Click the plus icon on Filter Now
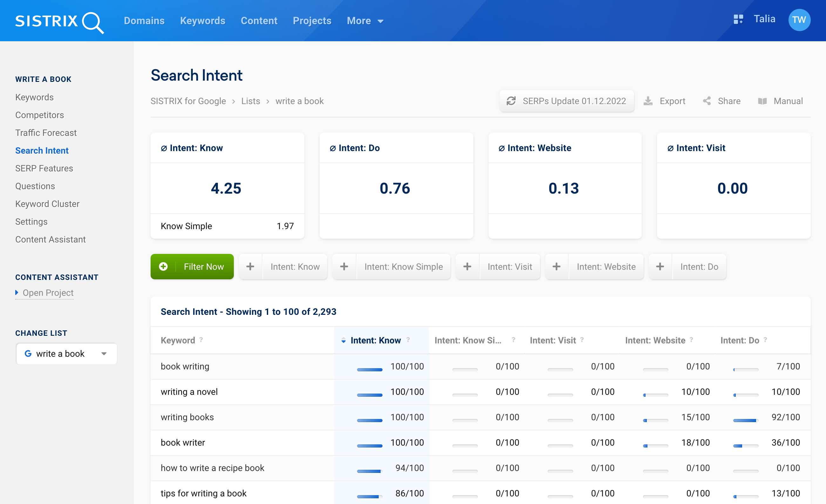 click(163, 267)
